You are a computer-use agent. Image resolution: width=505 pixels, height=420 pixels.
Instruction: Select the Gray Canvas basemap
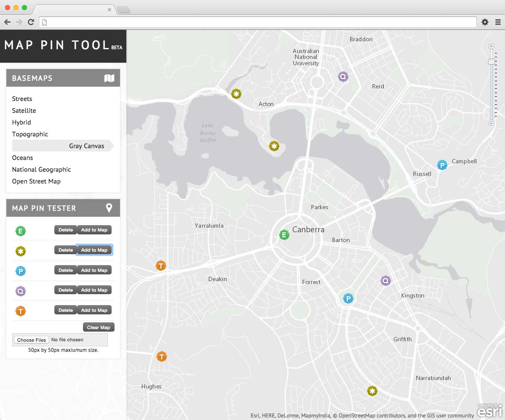click(63, 146)
